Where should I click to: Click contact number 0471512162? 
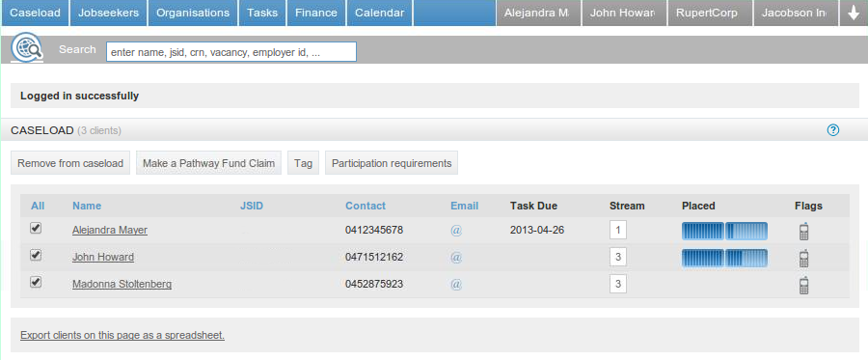(374, 257)
